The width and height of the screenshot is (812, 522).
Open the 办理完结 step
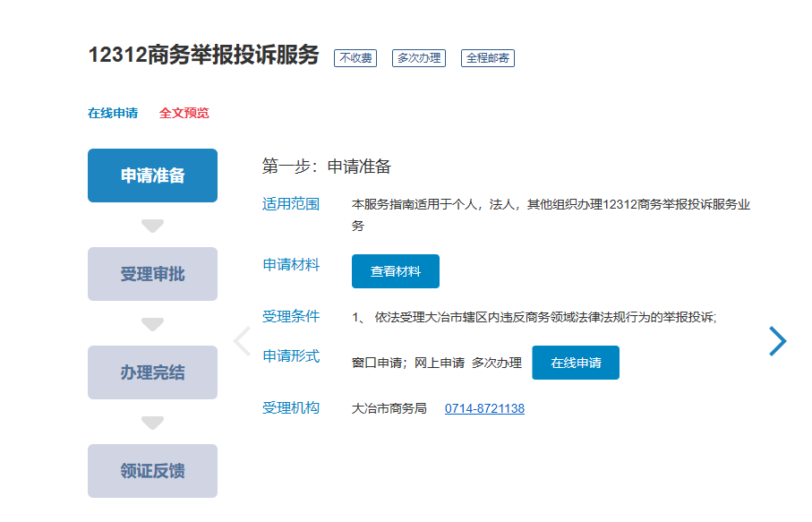pyautogui.click(x=152, y=372)
